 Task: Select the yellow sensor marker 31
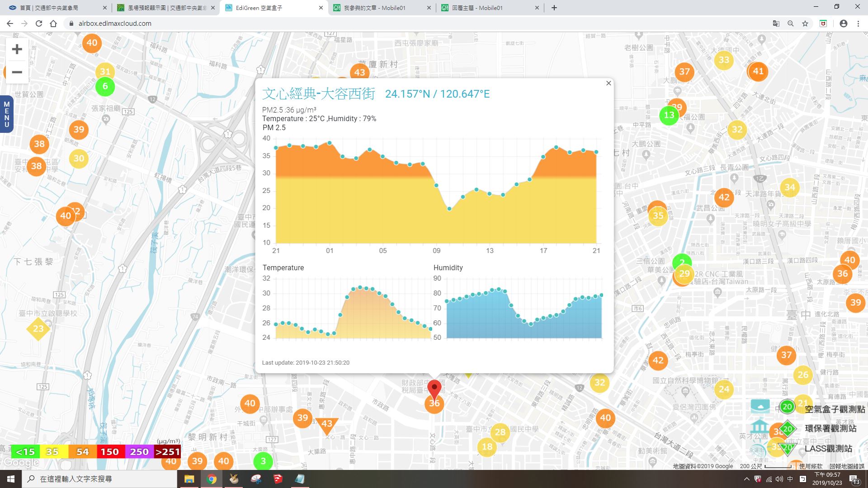(105, 71)
